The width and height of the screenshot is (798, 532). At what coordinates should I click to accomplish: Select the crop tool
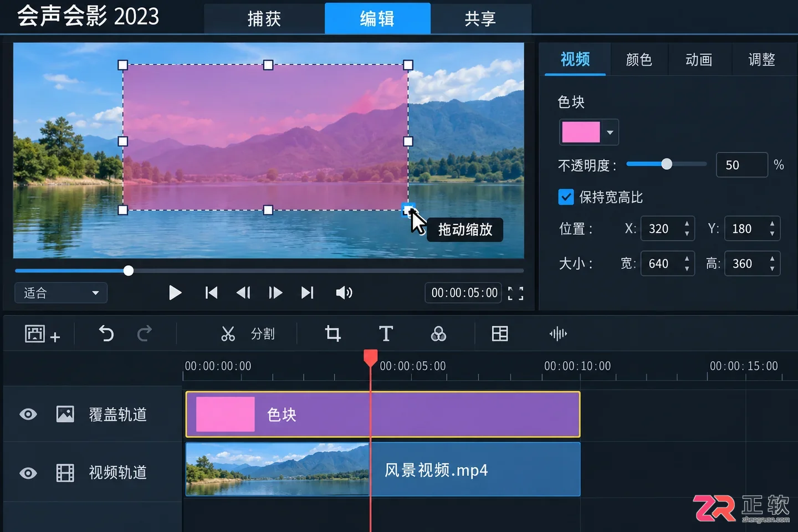point(332,334)
